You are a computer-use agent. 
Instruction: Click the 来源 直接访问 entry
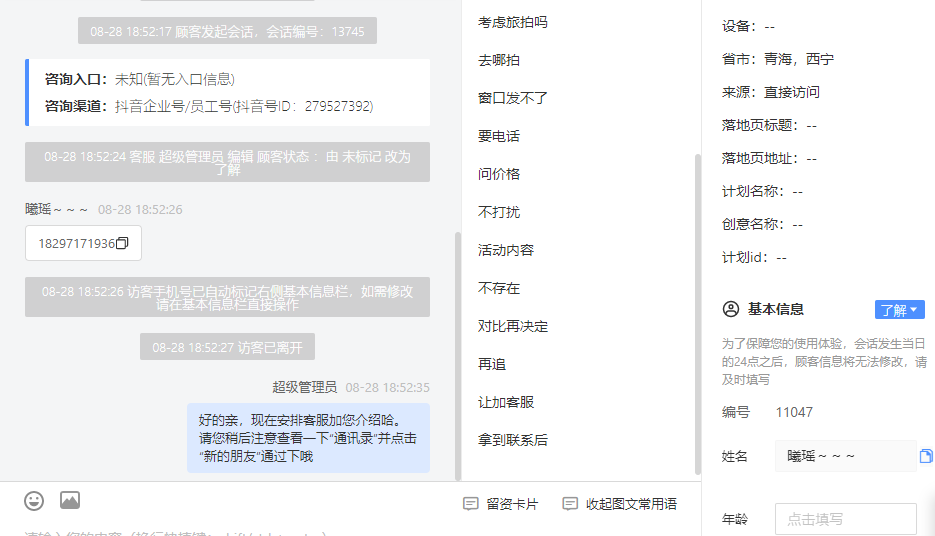coord(770,92)
